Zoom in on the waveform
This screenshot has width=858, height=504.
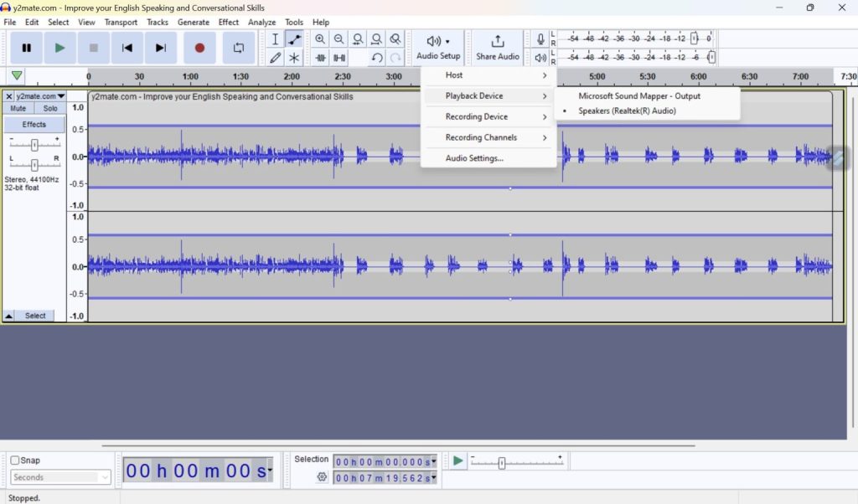tap(320, 39)
